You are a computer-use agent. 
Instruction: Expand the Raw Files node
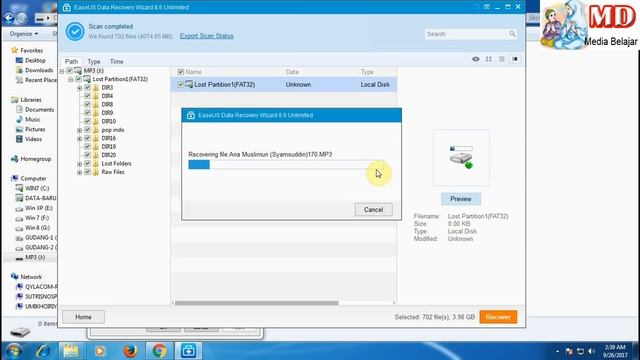(80, 173)
